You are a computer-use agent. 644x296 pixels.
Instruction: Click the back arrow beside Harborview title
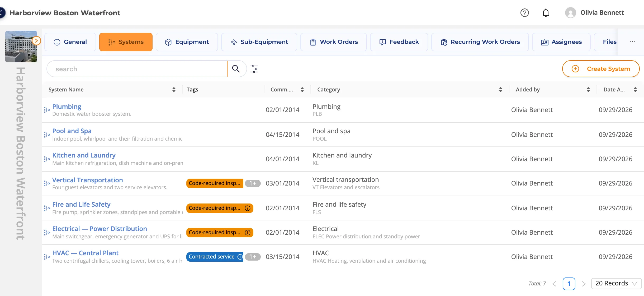(2, 13)
